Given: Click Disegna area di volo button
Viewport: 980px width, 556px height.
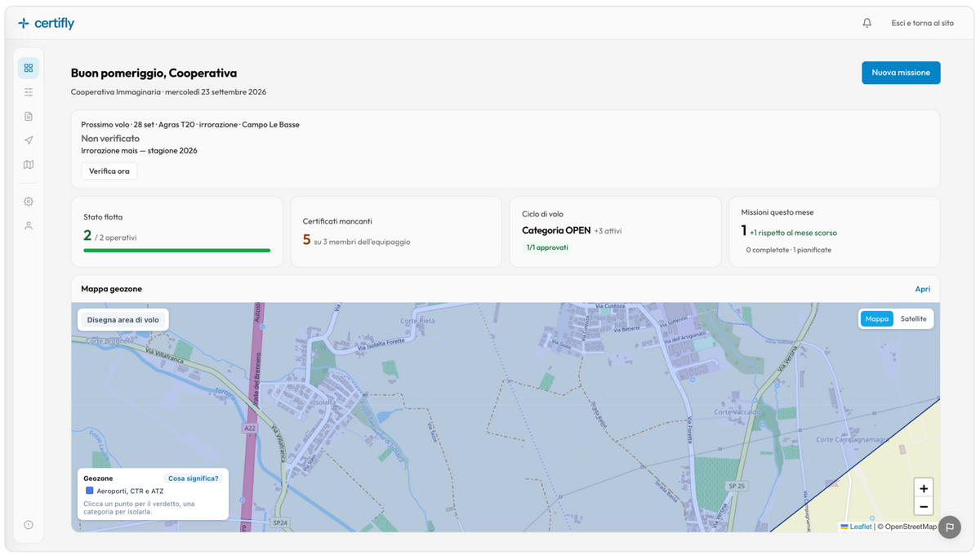Looking at the screenshot, I should (123, 320).
